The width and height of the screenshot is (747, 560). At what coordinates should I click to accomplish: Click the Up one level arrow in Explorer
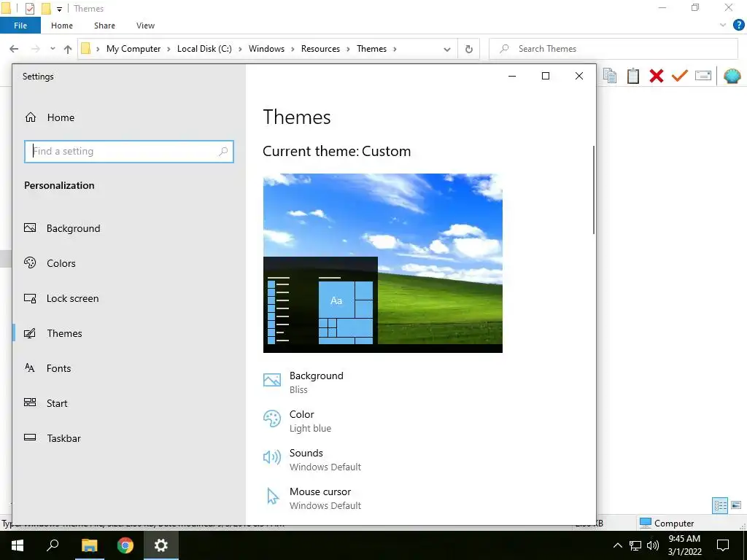coord(68,49)
